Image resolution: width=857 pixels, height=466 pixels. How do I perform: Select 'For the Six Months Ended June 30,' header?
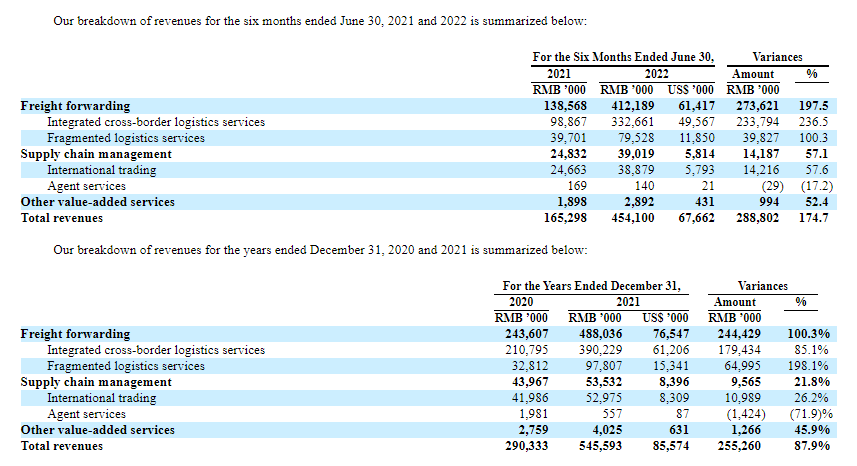point(625,58)
